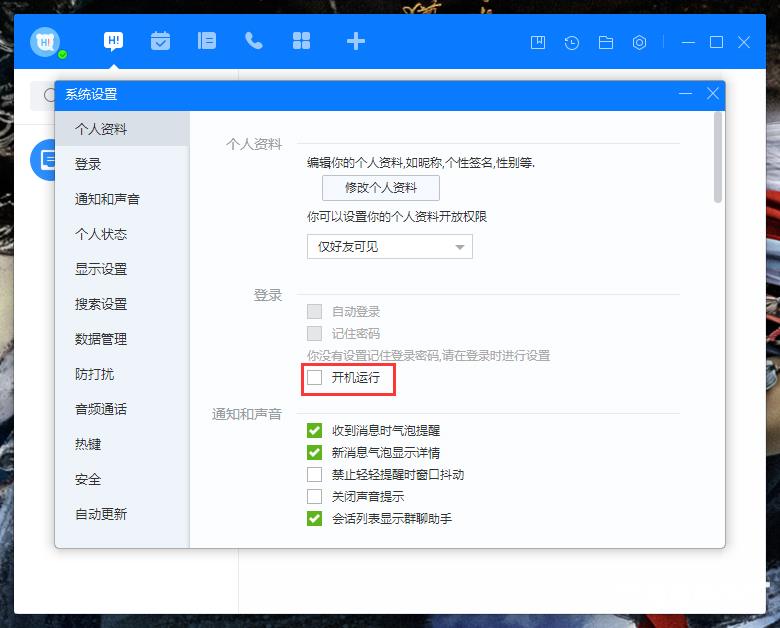Minimize the 系统设置 dialog

[685, 94]
